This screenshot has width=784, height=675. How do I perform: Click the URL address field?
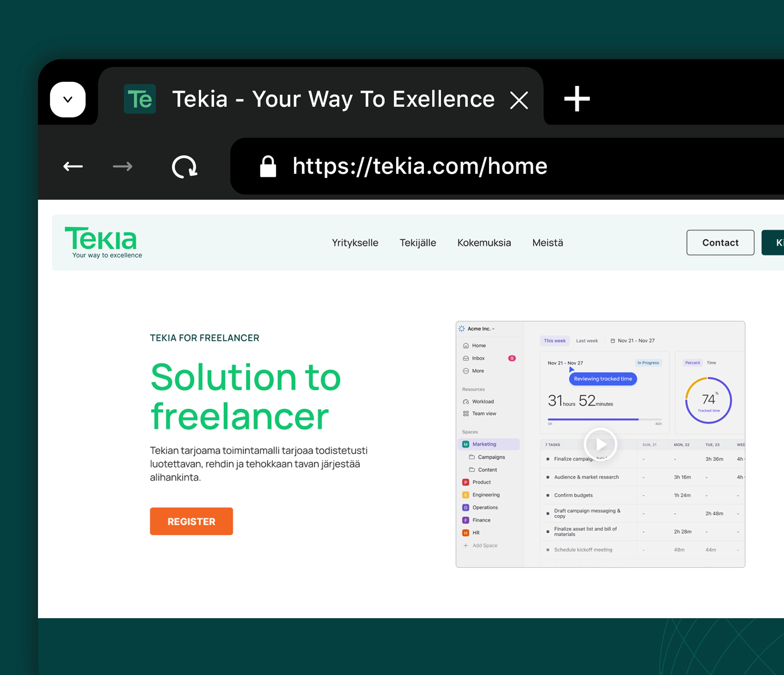click(x=507, y=166)
